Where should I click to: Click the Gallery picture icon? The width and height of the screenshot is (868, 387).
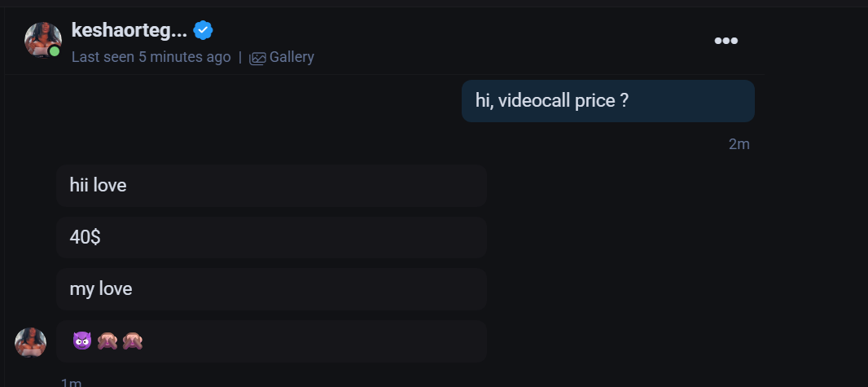[x=257, y=58]
